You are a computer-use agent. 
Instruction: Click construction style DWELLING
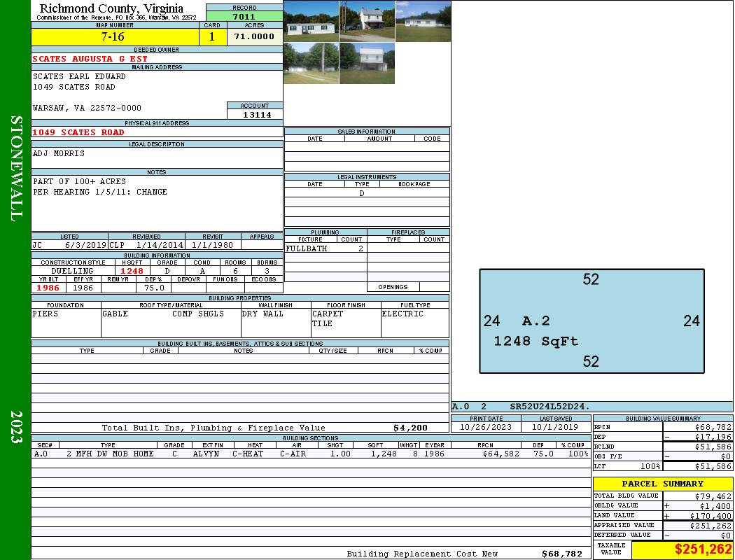click(72, 271)
